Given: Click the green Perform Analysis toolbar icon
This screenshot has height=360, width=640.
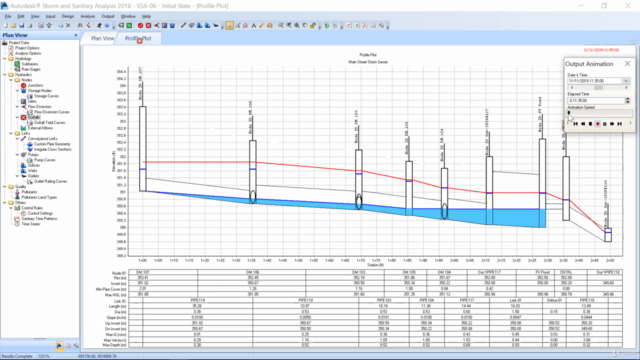Looking at the screenshot, I should (327, 26).
